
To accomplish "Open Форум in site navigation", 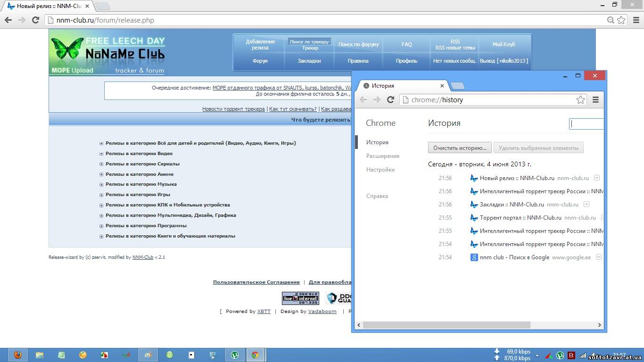I will (260, 61).
